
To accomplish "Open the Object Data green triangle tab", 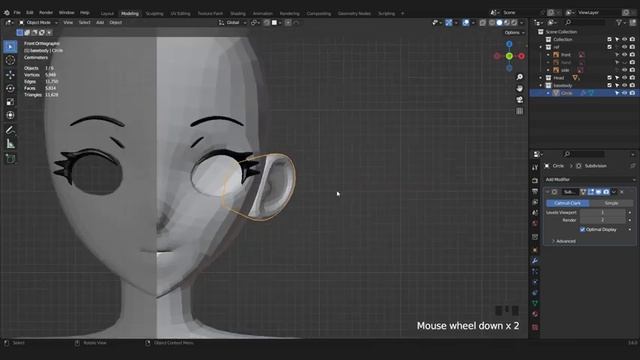I will pos(535,303).
